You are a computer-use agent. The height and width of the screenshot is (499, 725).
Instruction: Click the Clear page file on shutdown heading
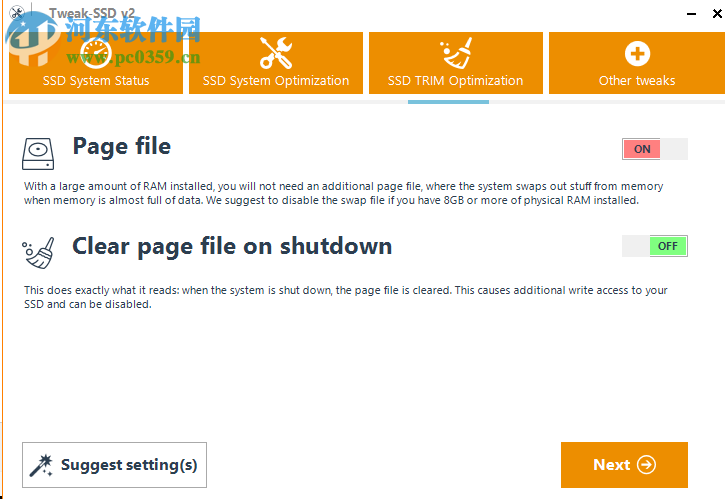point(232,246)
